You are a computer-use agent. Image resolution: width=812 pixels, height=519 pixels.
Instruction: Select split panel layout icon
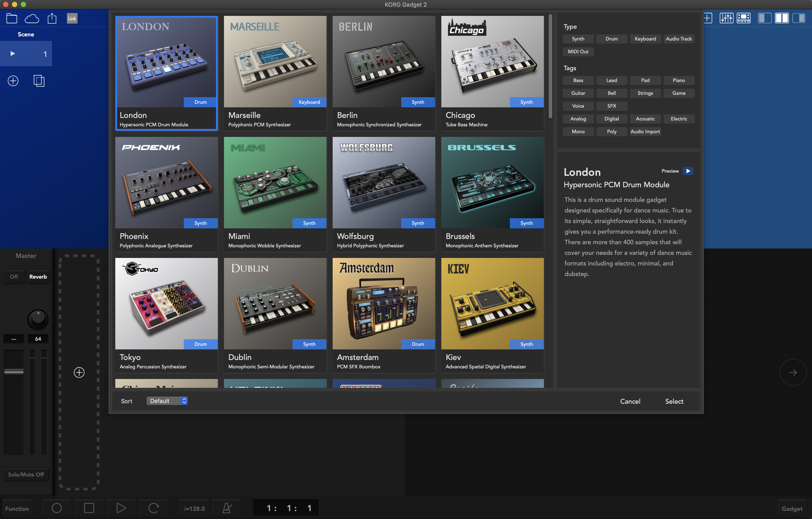[x=782, y=18]
